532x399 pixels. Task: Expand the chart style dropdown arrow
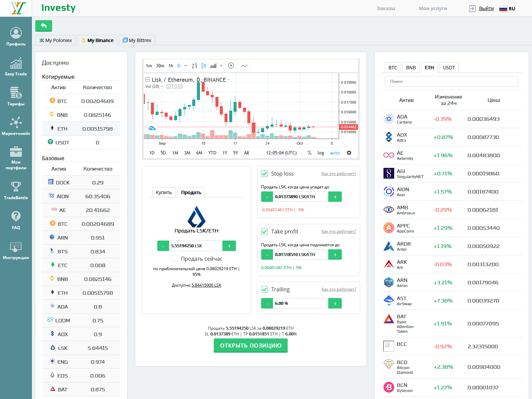click(221, 66)
